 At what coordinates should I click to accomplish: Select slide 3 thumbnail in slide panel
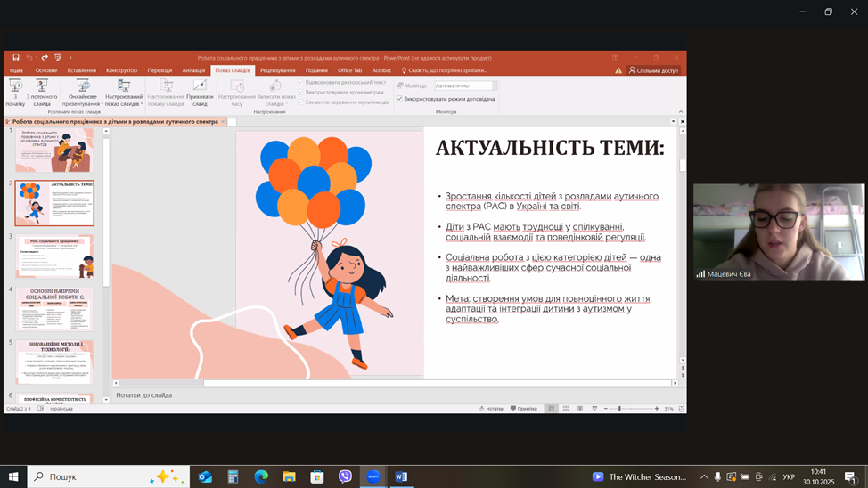point(54,256)
